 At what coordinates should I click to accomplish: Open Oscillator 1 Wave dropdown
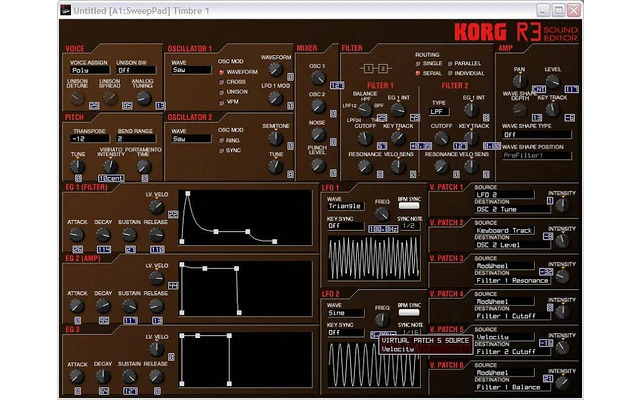click(191, 70)
